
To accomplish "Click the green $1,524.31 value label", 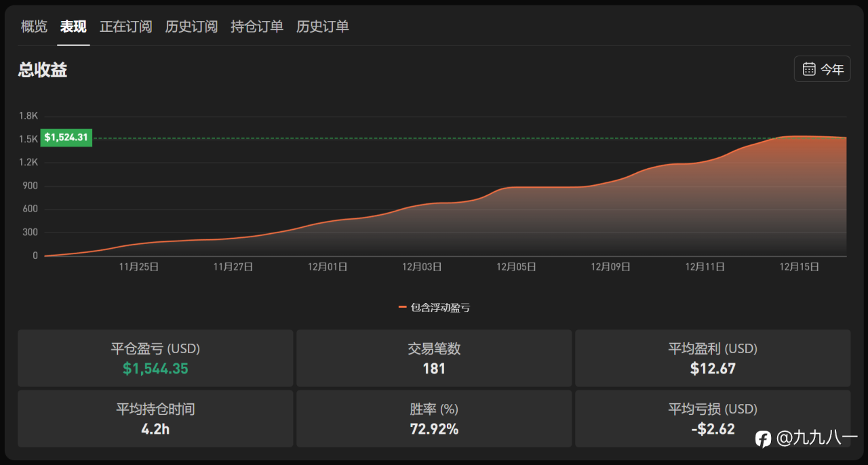I will click(66, 138).
